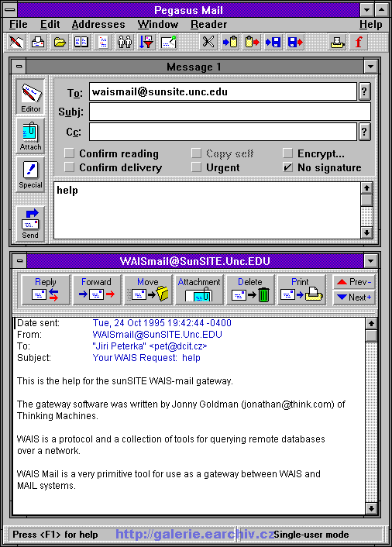Go to Next+ message
The width and height of the screenshot is (392, 547).
tap(354, 298)
